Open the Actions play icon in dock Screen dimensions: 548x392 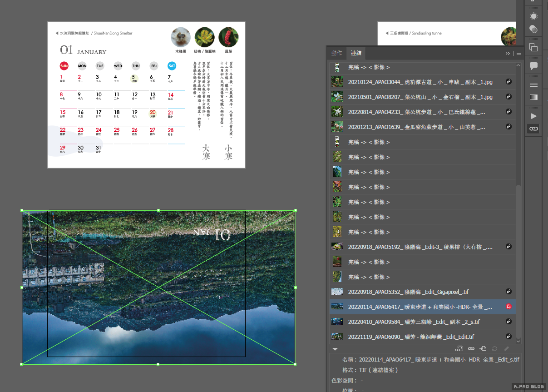pos(533,116)
